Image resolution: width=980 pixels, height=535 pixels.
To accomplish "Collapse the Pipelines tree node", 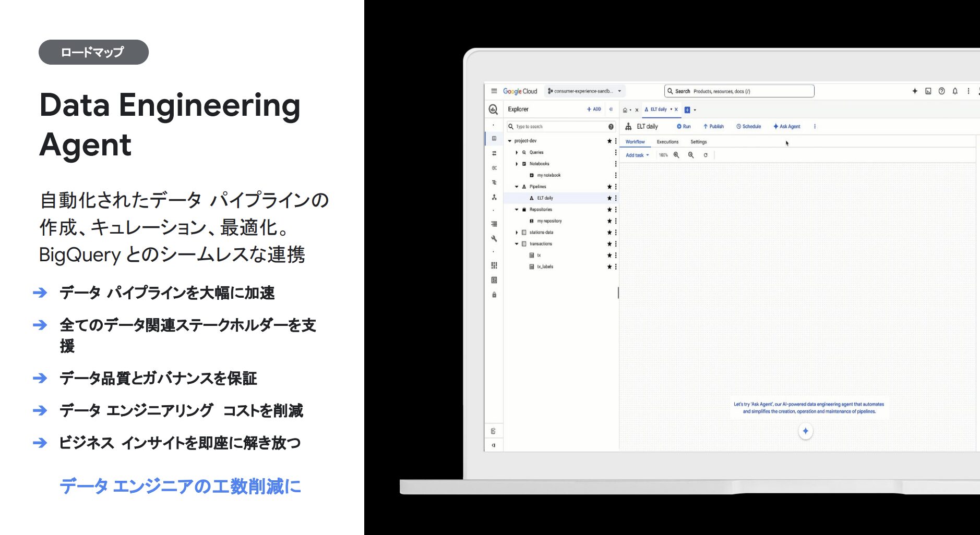I will pyautogui.click(x=517, y=187).
